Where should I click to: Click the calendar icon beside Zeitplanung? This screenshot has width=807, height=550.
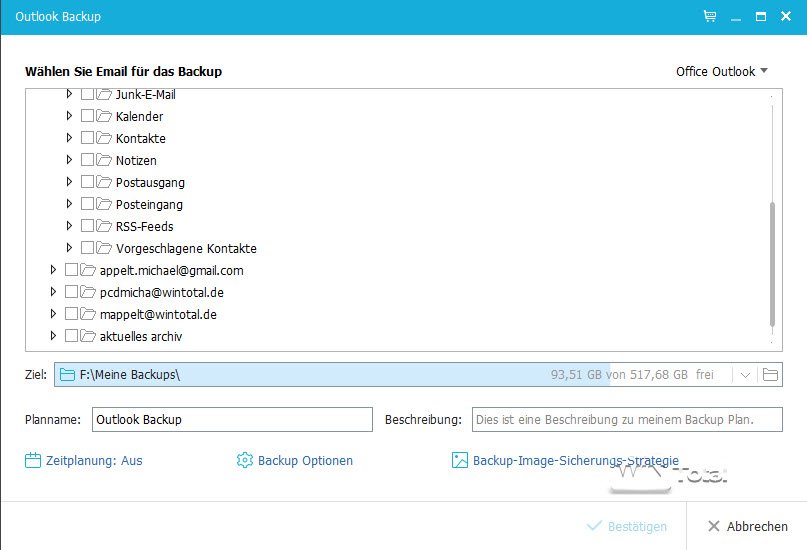(x=32, y=460)
